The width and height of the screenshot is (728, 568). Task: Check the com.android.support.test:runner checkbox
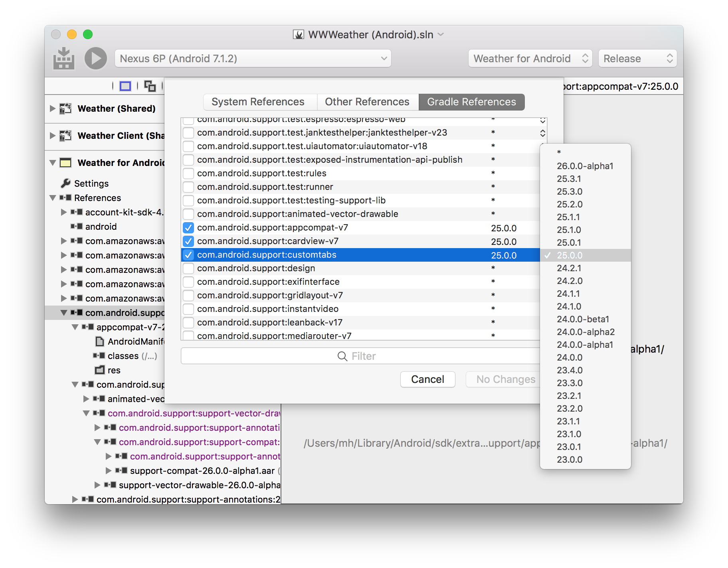(x=188, y=187)
